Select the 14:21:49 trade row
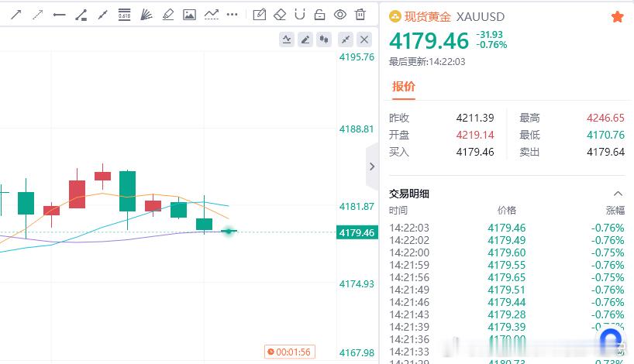This screenshot has height=364, width=634. coord(507,290)
